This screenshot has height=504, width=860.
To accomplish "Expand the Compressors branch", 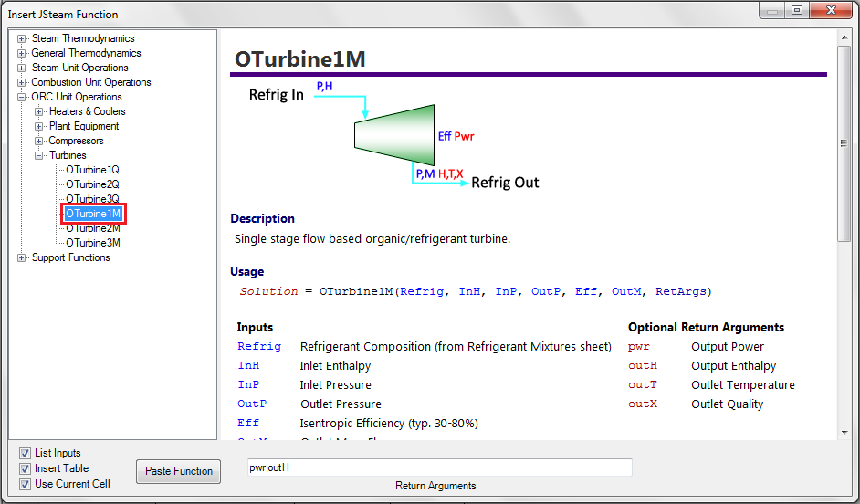I will pos(39,141).
